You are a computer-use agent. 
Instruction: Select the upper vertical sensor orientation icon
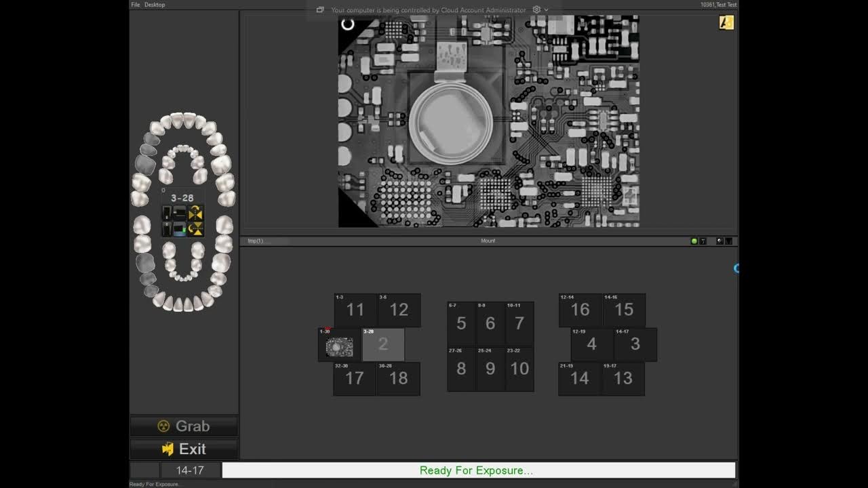click(x=166, y=213)
